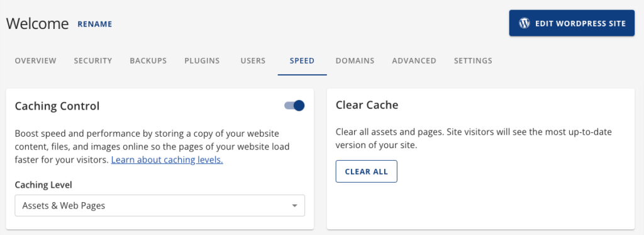Click the Rename link beside Welcome
This screenshot has height=235, width=644.
(x=95, y=25)
